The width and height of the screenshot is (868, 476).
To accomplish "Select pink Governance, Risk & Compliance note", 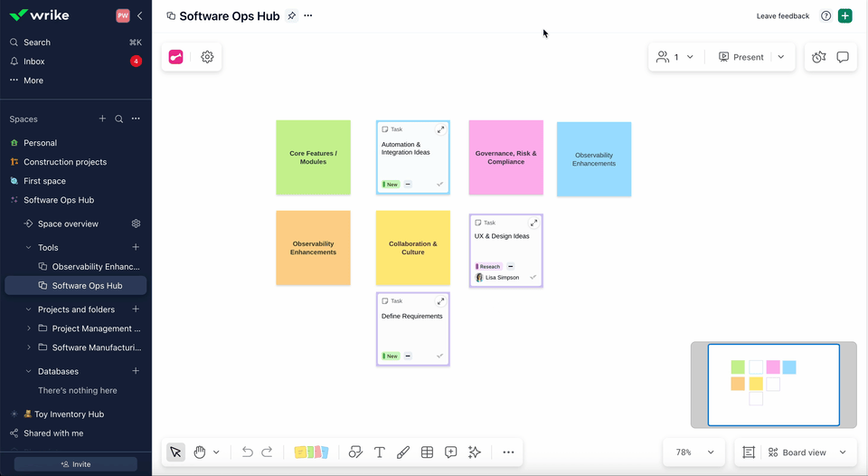I will coord(506,157).
